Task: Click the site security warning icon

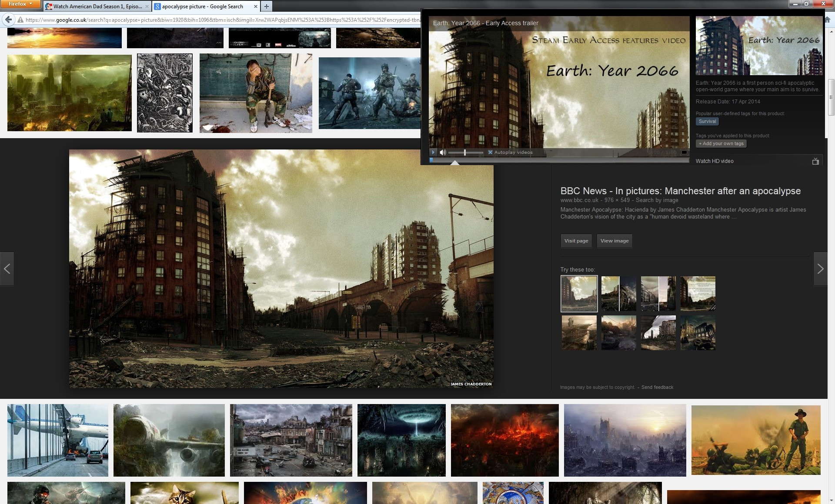Action: [x=20, y=20]
